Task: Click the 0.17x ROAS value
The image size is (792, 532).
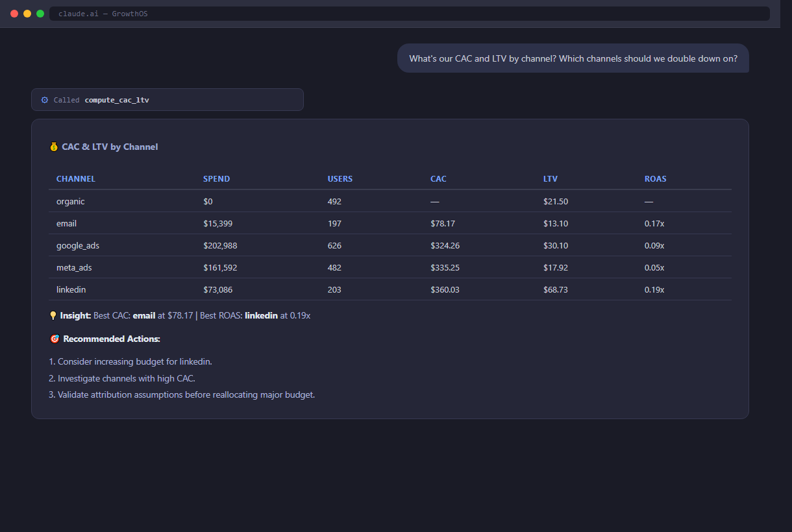Action: (654, 223)
